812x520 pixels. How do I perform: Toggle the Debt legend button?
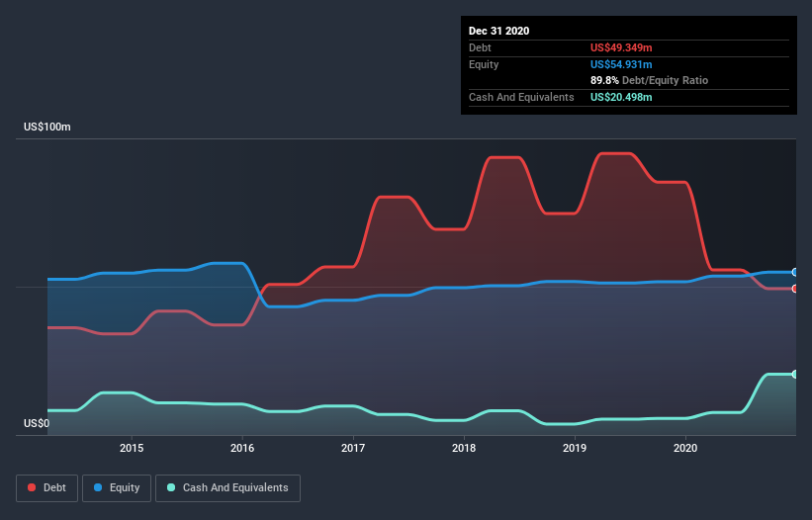coord(46,488)
